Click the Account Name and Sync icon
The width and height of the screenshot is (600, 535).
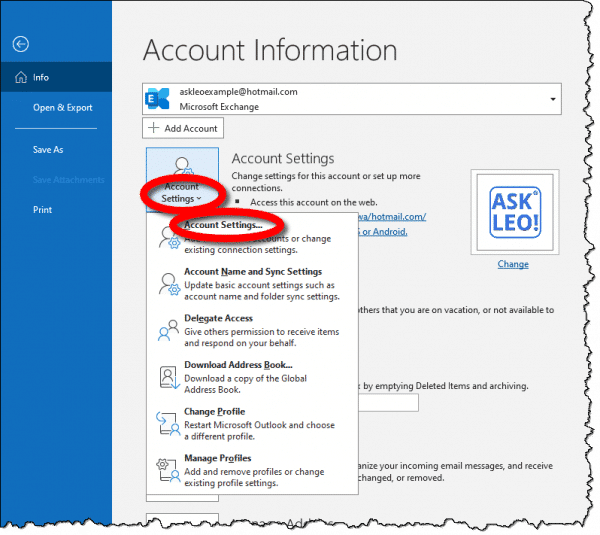click(169, 284)
